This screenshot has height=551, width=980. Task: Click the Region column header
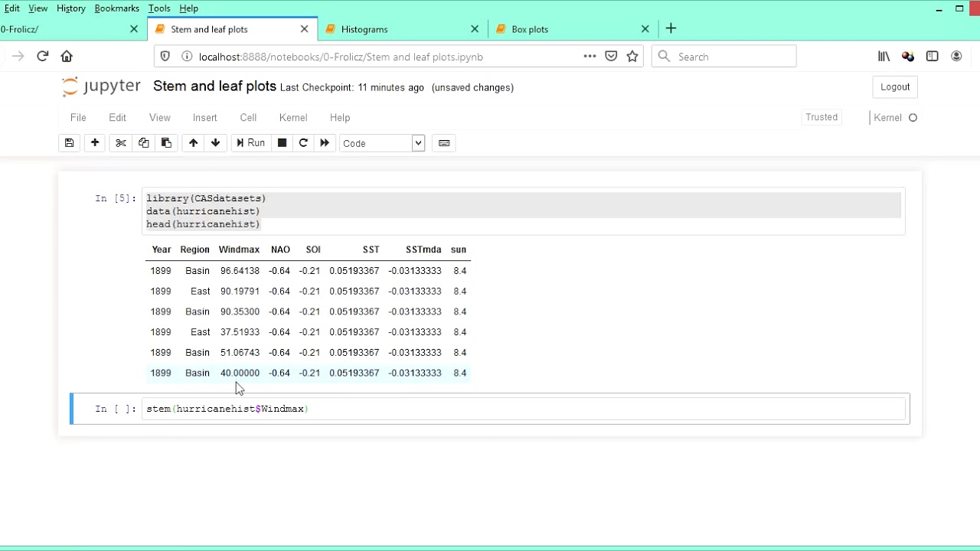coord(194,249)
